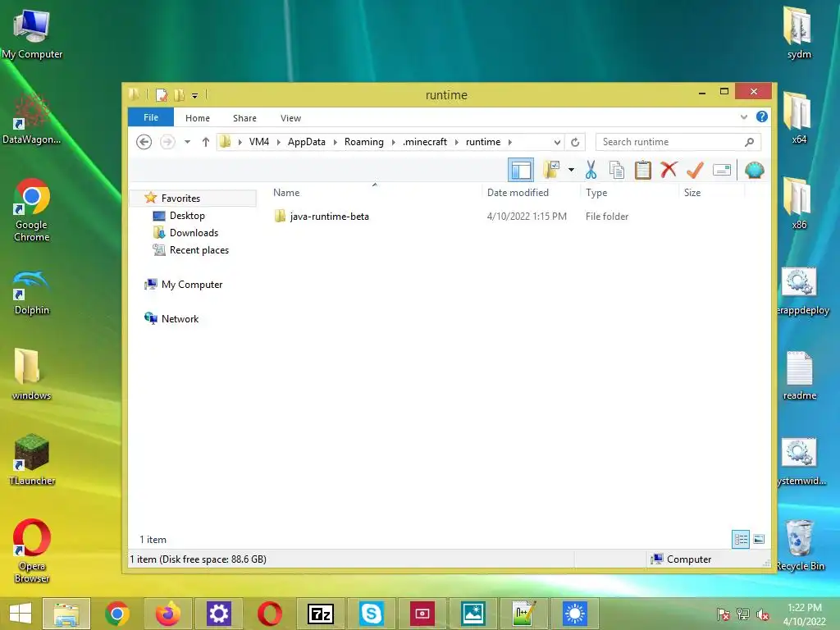
Task: Open the Recycle Bin desktop icon
Action: (800, 545)
